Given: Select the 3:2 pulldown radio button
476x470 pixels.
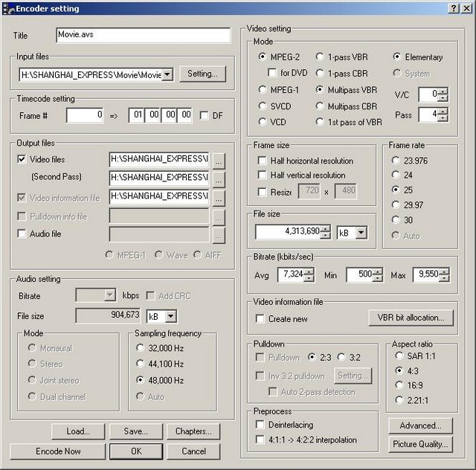Looking at the screenshot, I should (x=341, y=357).
